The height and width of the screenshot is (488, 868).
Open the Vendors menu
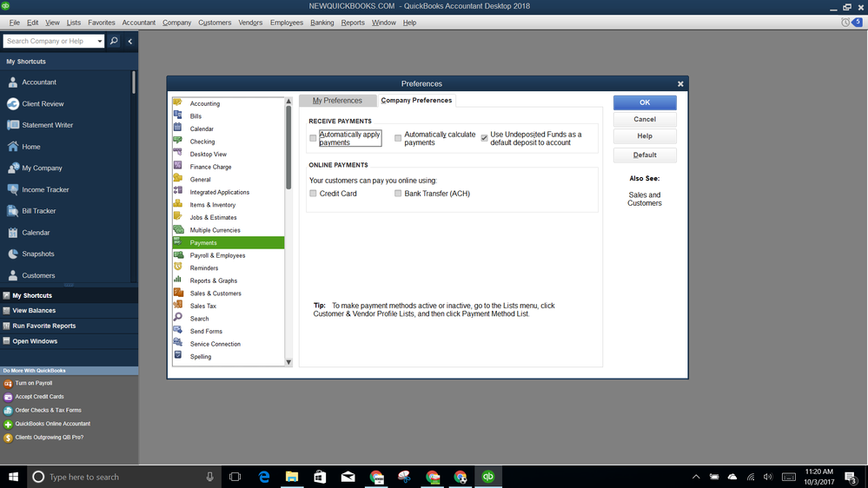click(x=250, y=23)
